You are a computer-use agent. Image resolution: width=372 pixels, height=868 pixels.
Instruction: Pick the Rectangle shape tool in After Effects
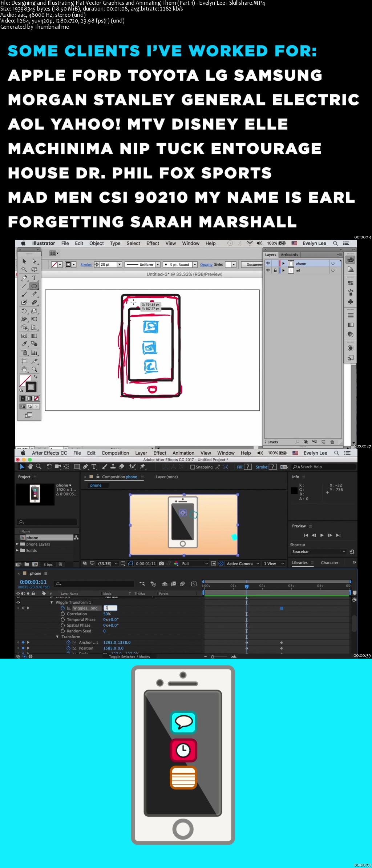tap(77, 466)
